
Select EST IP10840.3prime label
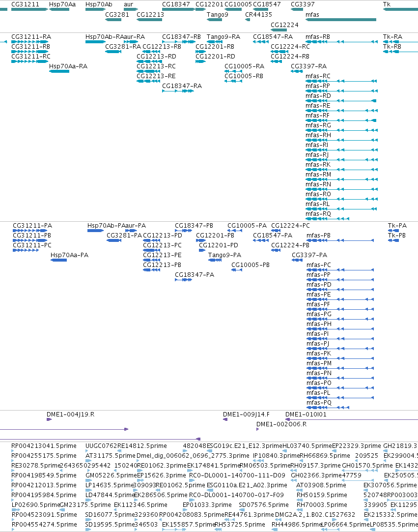point(276,456)
